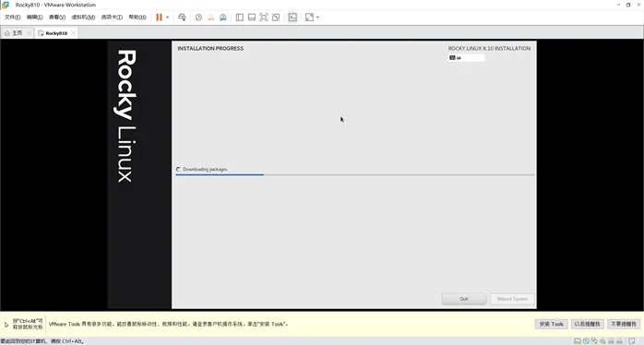The image size is (644, 345).
Task: Open the 帮助(H) menu
Action: point(137,18)
